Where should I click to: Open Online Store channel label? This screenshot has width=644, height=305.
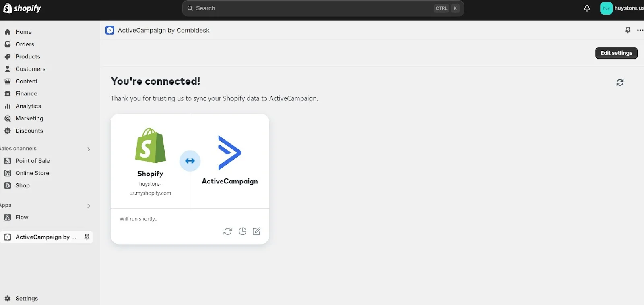click(x=32, y=173)
